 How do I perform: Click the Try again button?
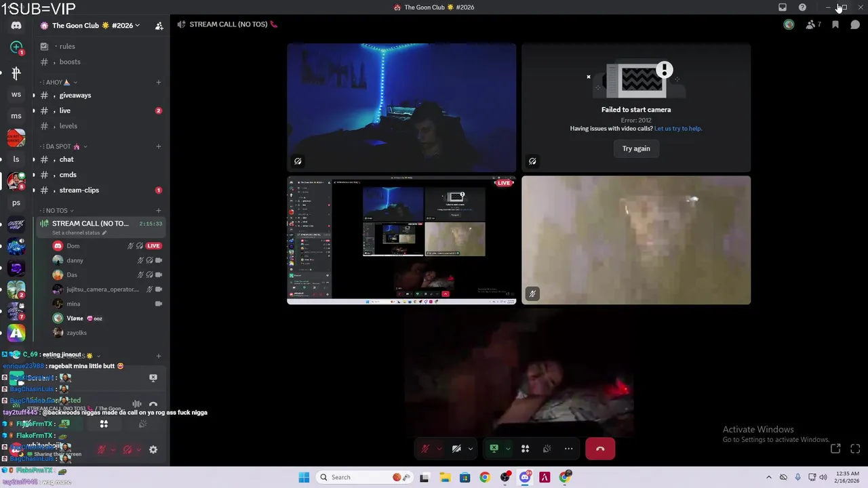coord(636,148)
